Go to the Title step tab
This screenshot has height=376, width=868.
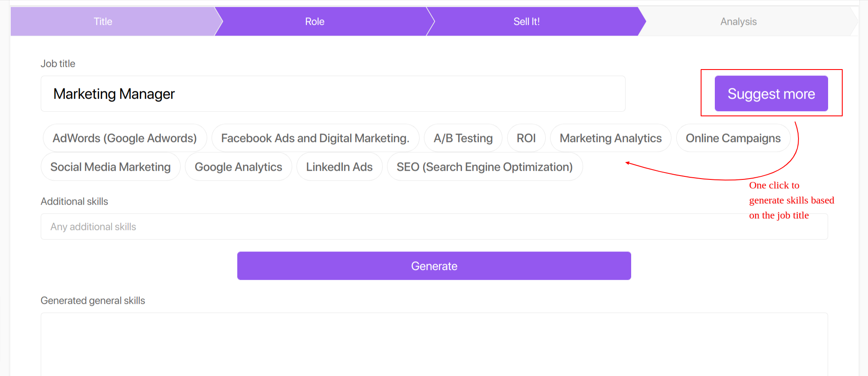(103, 21)
